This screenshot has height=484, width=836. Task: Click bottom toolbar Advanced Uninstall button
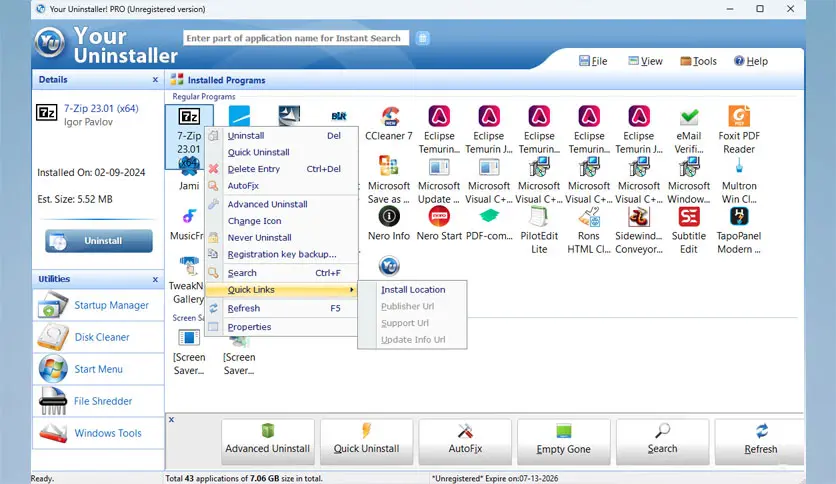coord(268,441)
